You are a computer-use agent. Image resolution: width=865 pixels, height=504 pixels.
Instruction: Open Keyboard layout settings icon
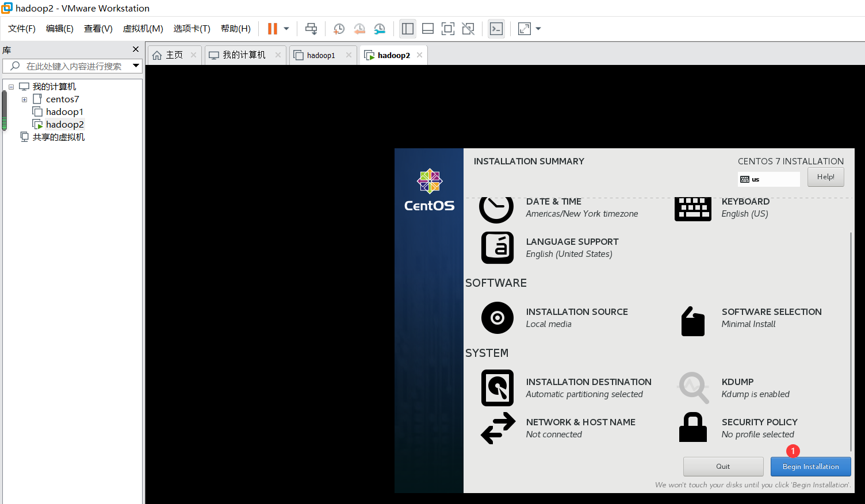click(693, 209)
